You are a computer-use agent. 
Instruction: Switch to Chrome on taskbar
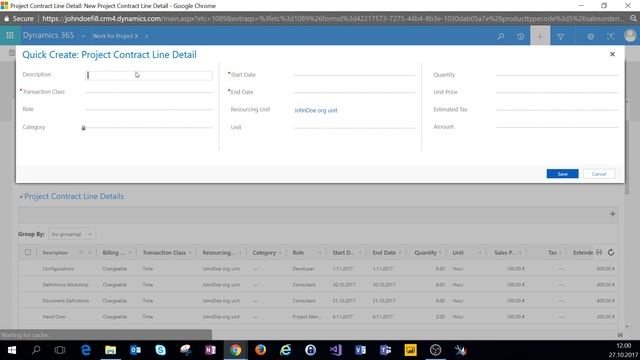pyautogui.click(x=236, y=350)
